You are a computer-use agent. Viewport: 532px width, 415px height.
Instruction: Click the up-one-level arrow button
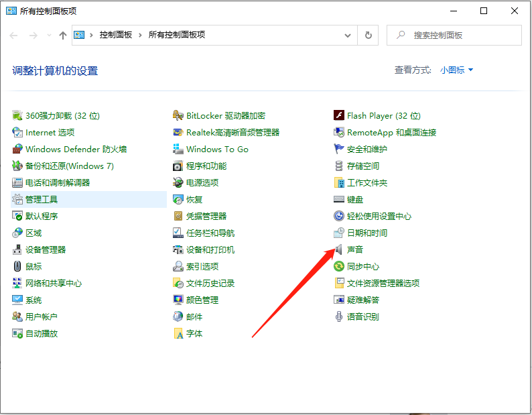click(x=63, y=35)
